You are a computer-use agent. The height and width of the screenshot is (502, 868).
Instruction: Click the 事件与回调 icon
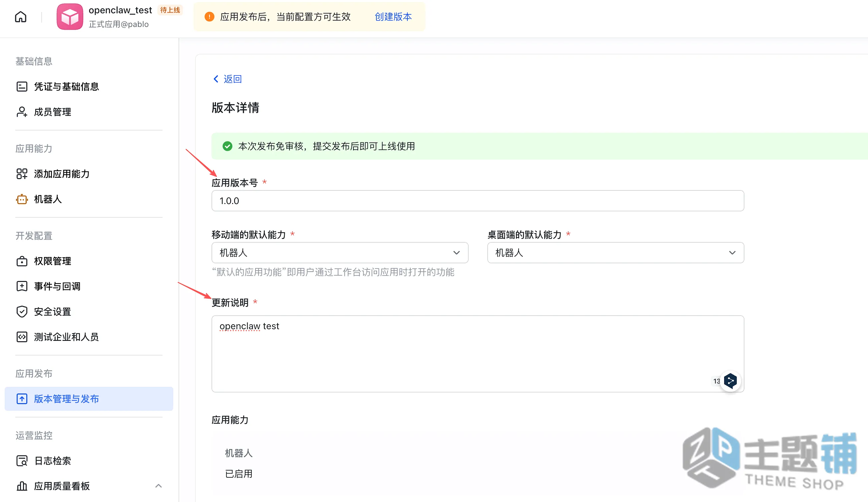(22, 286)
